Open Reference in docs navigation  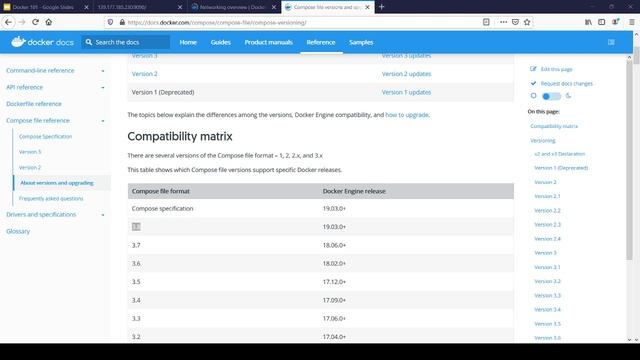coord(321,42)
